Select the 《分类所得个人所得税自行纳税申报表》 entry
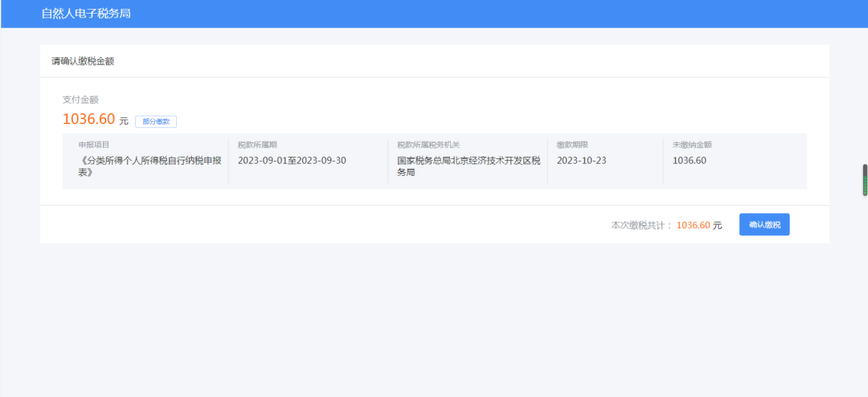The height and width of the screenshot is (397, 868). click(x=150, y=166)
